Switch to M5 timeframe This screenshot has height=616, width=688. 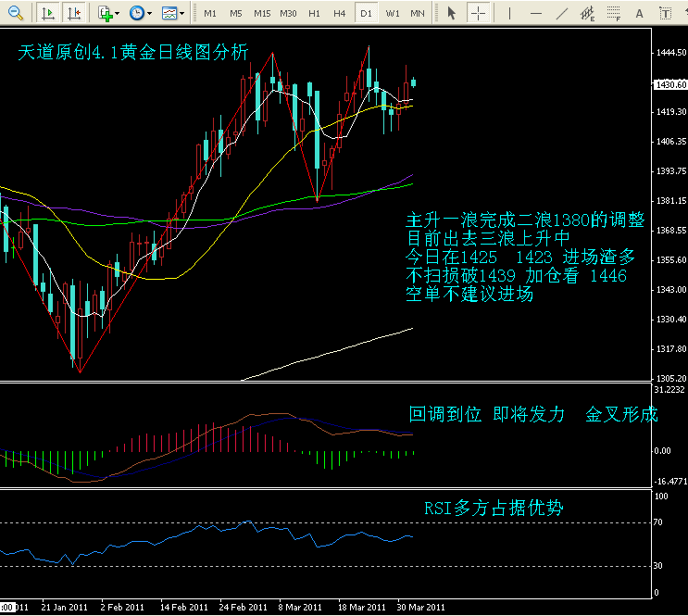(x=236, y=14)
